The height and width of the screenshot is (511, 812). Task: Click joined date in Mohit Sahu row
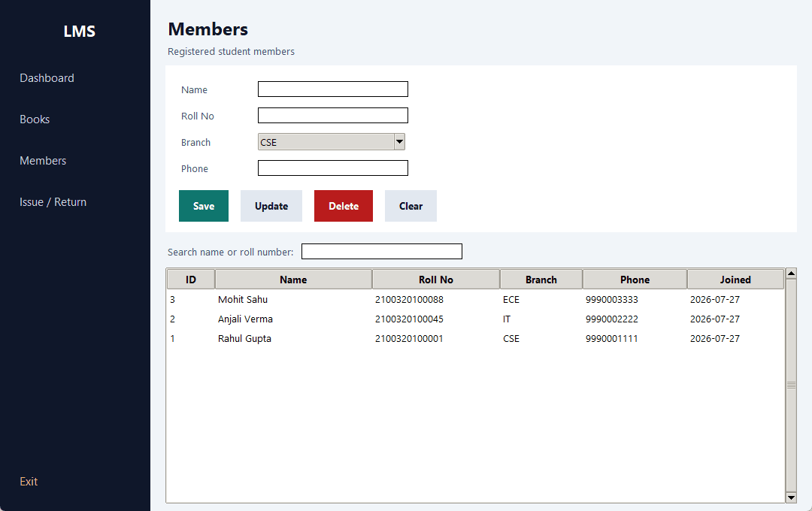tap(715, 300)
